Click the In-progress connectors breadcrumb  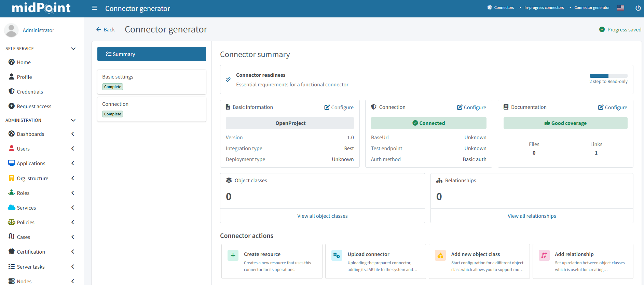[544, 8]
